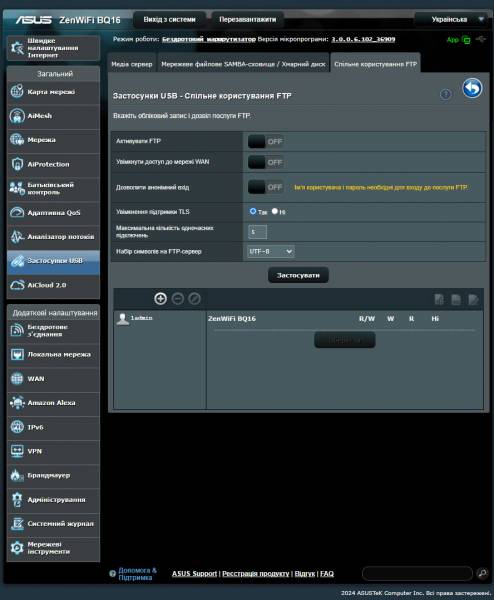
Task: Click max simultaneous connections field
Action: [258, 232]
